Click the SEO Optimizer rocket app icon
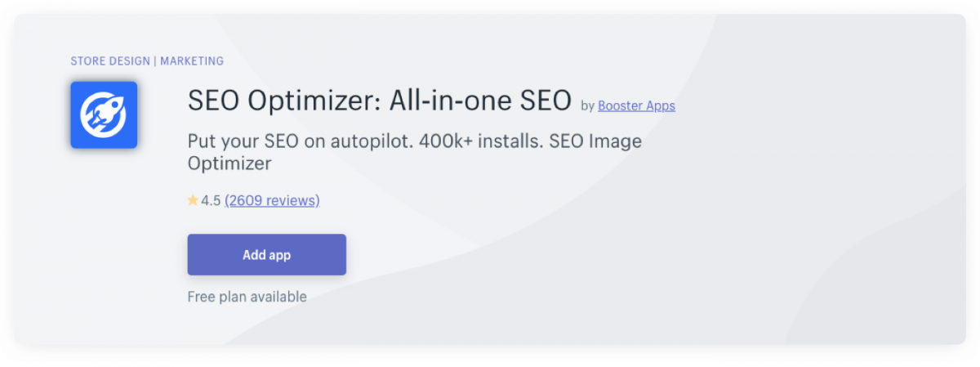The height and width of the screenshot is (367, 980). coord(104,115)
